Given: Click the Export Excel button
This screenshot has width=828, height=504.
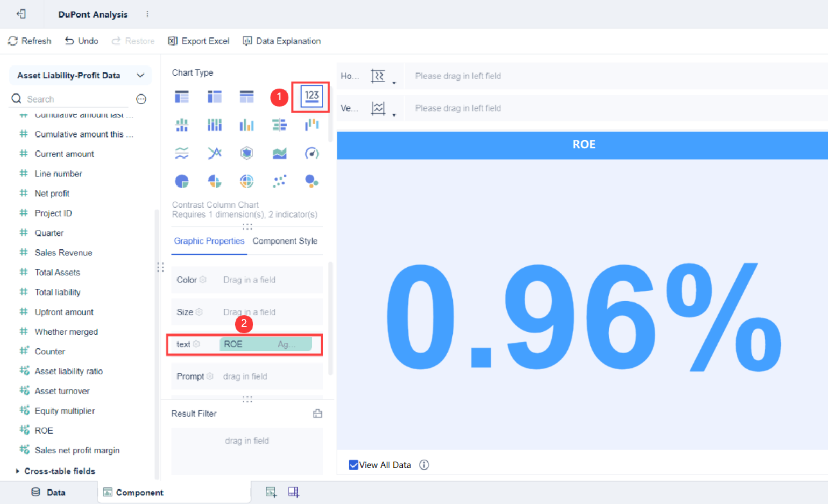Looking at the screenshot, I should (198, 40).
